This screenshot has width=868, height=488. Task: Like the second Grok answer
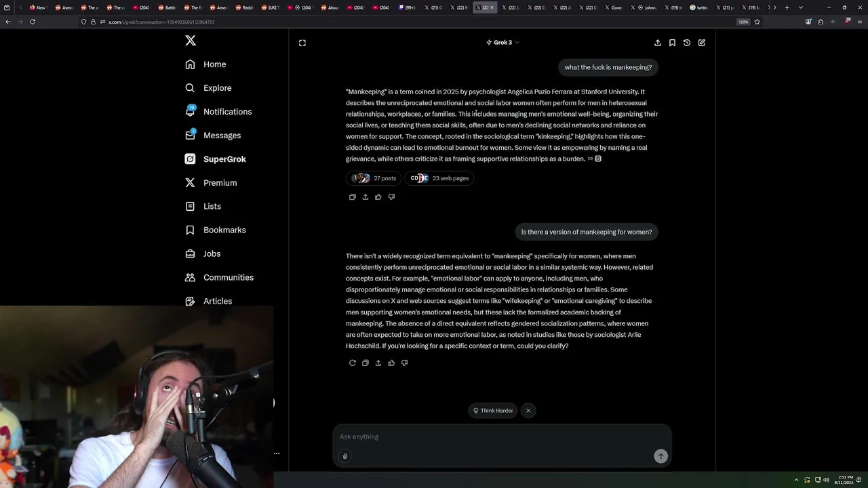pos(391,363)
